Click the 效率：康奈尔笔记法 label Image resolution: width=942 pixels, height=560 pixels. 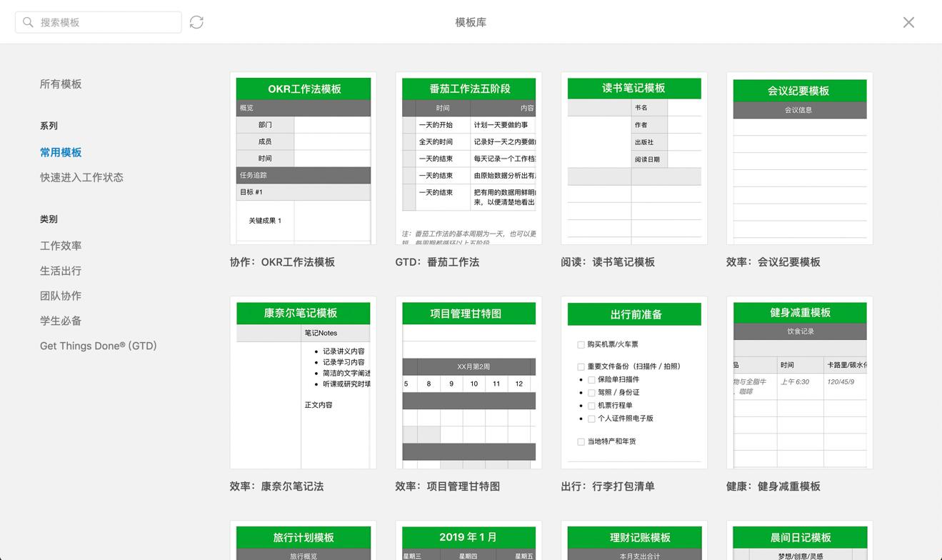[x=276, y=486]
